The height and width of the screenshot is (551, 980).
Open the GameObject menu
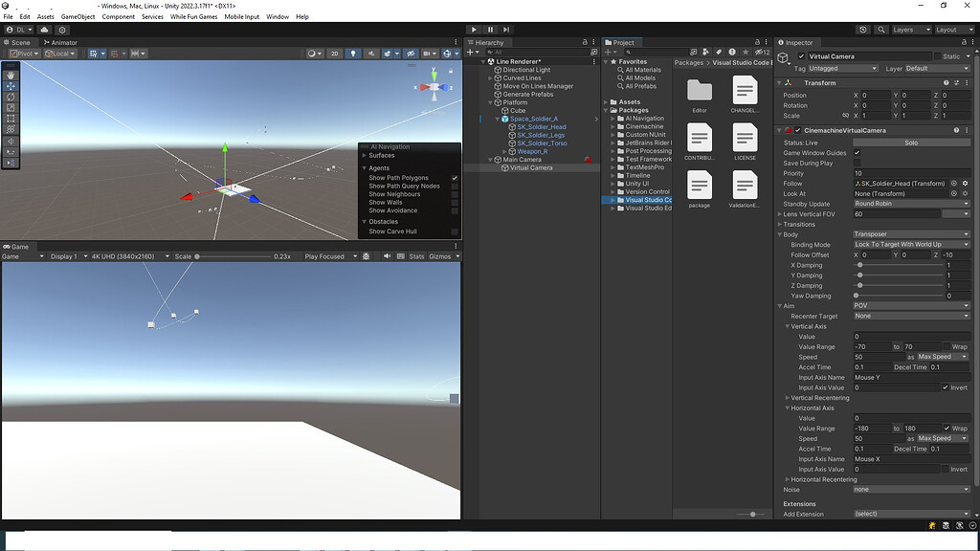tap(76, 16)
